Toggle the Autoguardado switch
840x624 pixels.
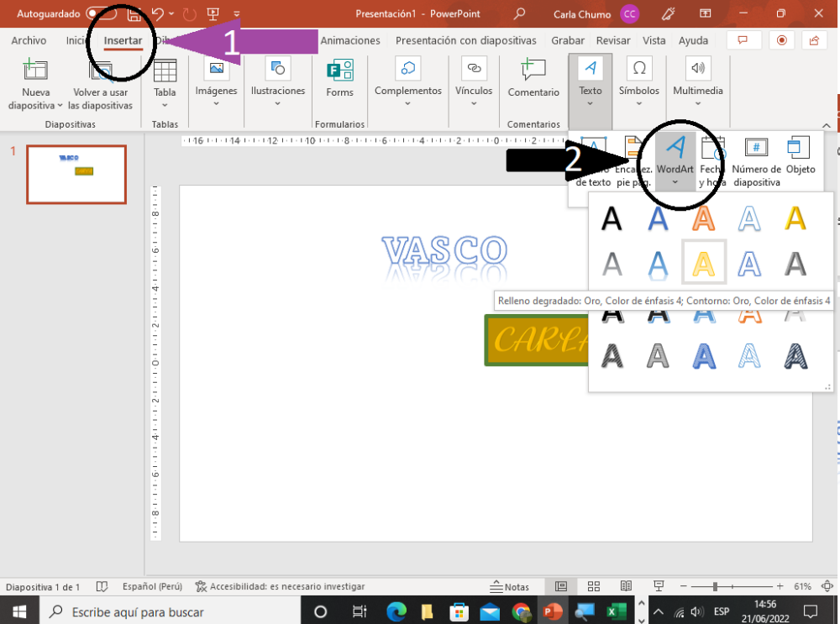point(101,14)
